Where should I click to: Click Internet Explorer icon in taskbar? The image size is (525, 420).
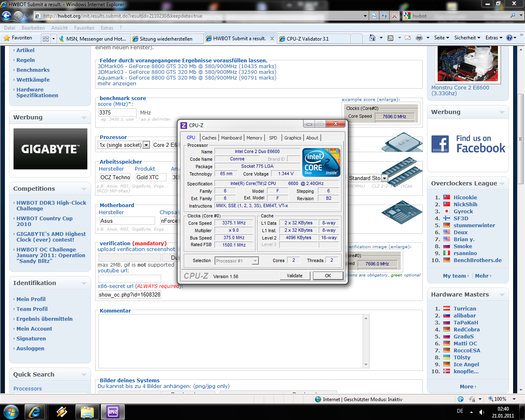[x=35, y=411]
